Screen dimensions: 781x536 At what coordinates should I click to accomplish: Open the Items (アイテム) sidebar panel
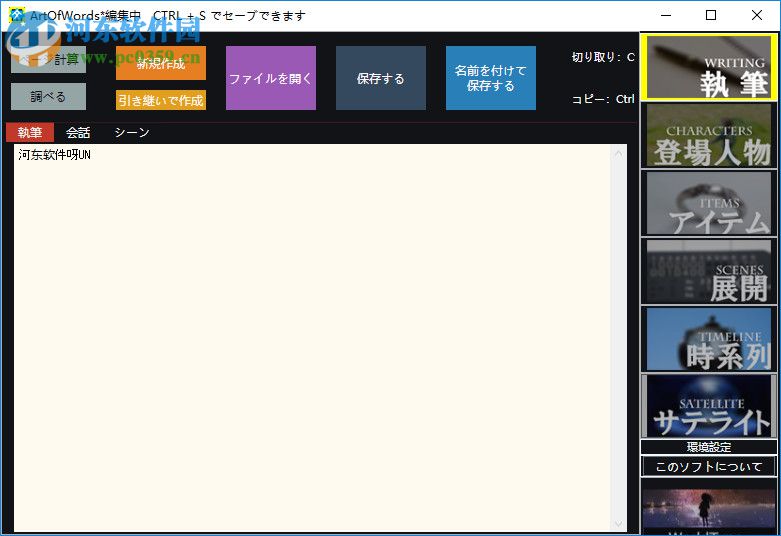709,203
